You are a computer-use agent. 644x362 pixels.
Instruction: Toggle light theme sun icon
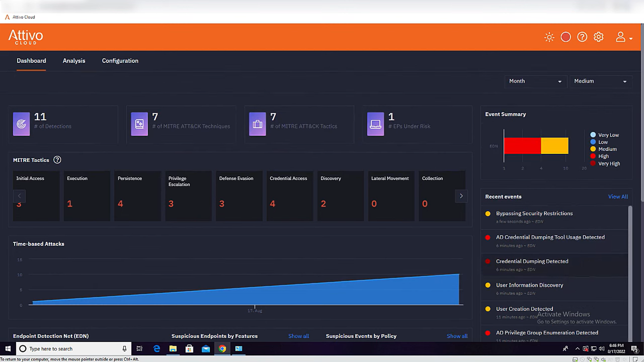[549, 37]
